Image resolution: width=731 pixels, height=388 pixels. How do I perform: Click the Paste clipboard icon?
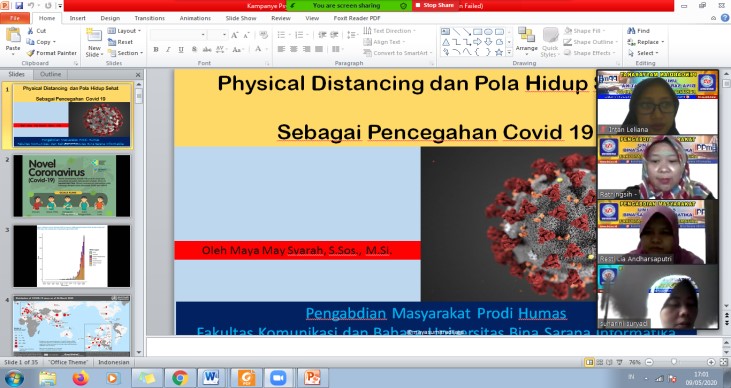click(x=13, y=35)
